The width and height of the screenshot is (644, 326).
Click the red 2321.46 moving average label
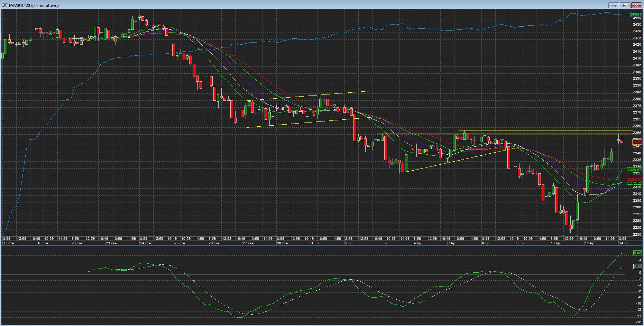click(635, 180)
